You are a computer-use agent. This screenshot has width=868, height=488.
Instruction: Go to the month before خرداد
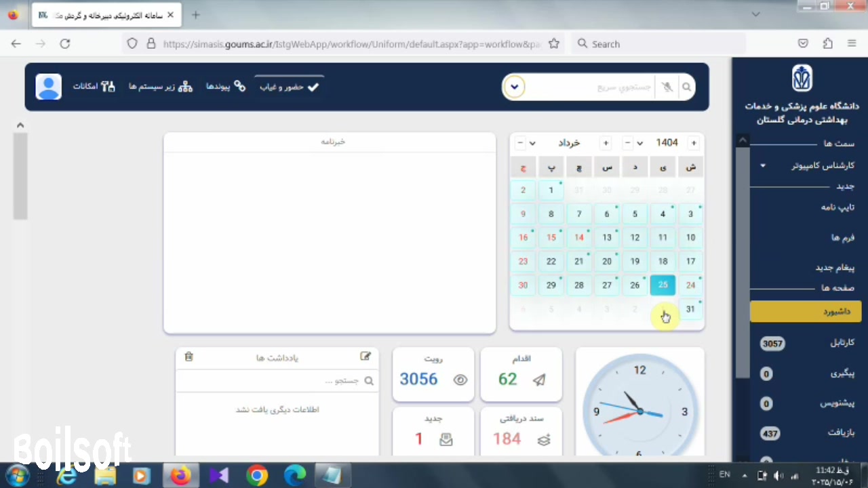click(x=520, y=143)
